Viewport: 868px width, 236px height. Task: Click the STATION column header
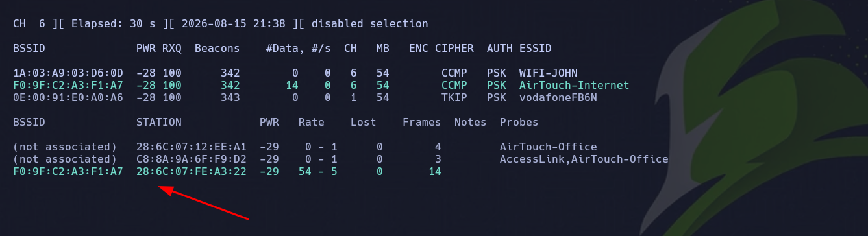click(x=158, y=122)
